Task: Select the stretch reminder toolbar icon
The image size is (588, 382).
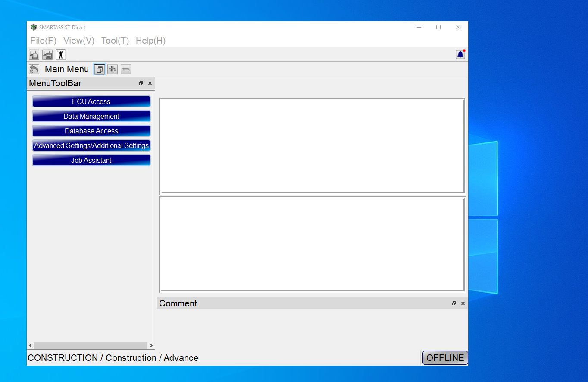Action: pos(61,54)
